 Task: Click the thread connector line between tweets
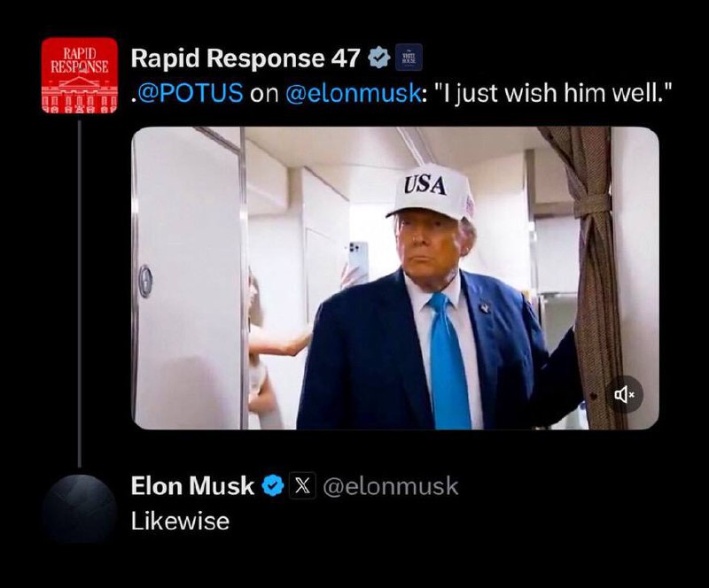click(80, 294)
